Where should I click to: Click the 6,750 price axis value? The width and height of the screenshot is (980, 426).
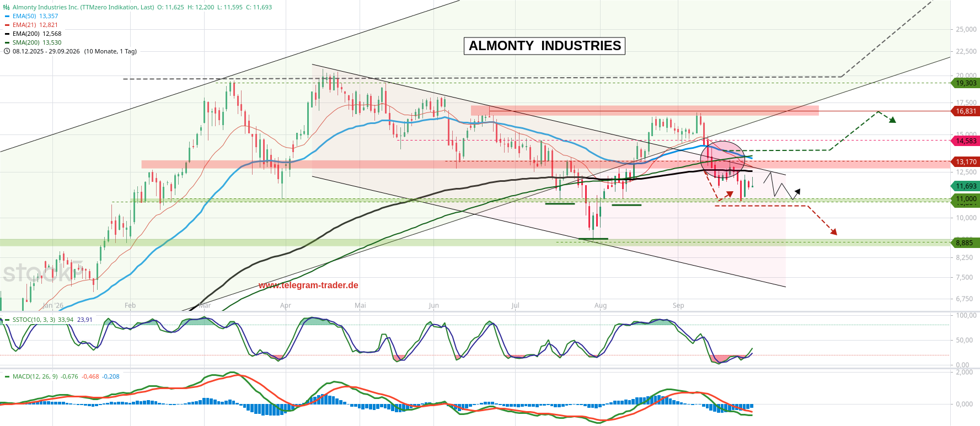pos(965,299)
